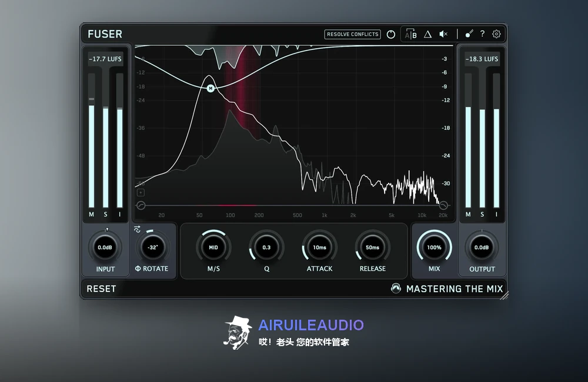
Task: Click the auto phase rotate icon
Action: pos(137,229)
